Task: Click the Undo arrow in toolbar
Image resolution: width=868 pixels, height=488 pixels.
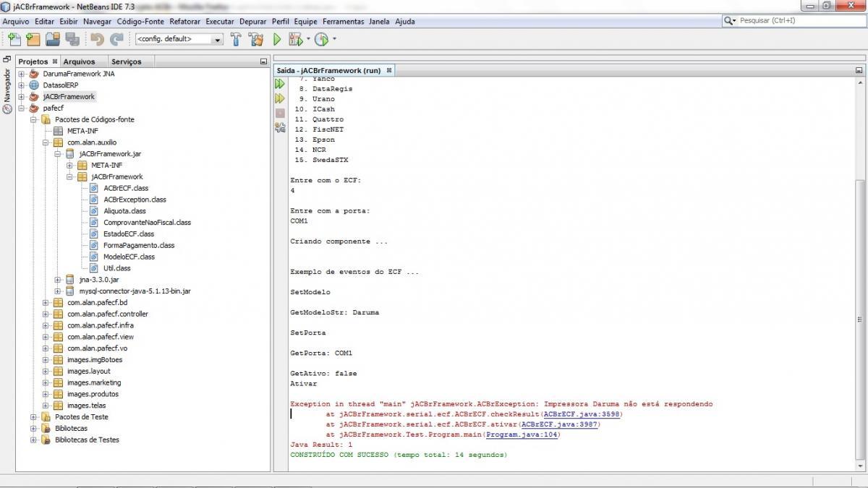Action: click(x=98, y=39)
